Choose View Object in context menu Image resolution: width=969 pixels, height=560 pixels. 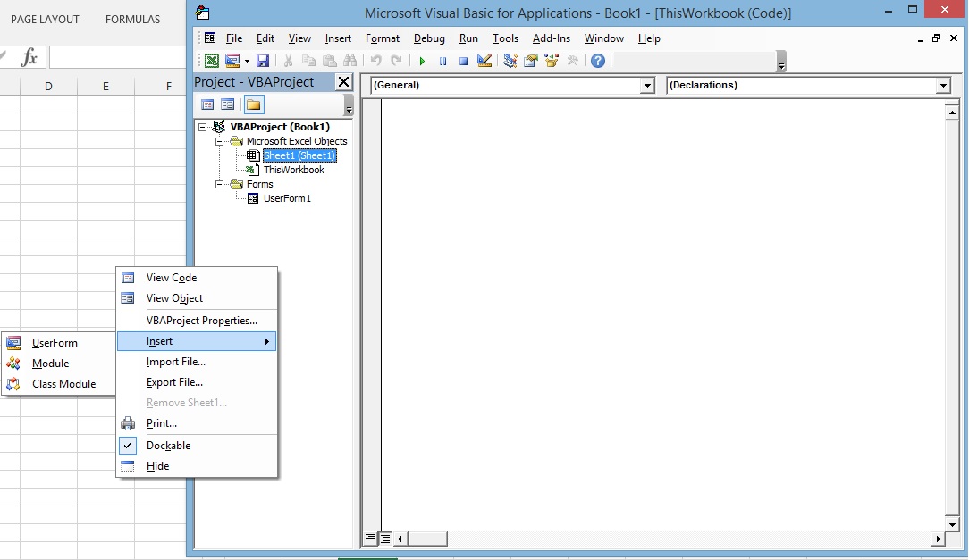(x=197, y=298)
